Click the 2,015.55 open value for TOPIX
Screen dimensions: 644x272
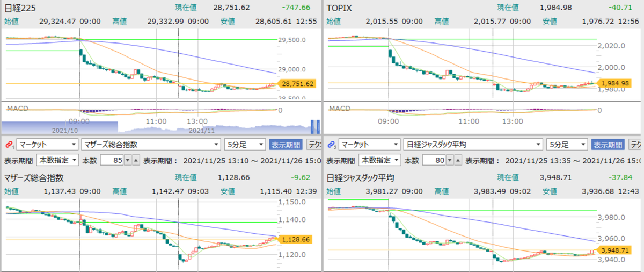coord(380,21)
